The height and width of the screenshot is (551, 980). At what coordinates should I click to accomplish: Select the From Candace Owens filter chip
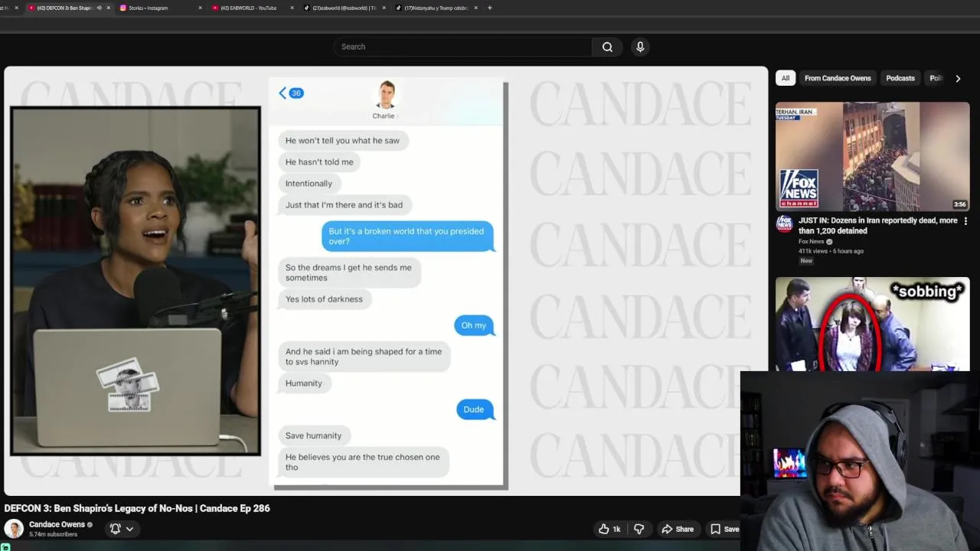coord(838,78)
